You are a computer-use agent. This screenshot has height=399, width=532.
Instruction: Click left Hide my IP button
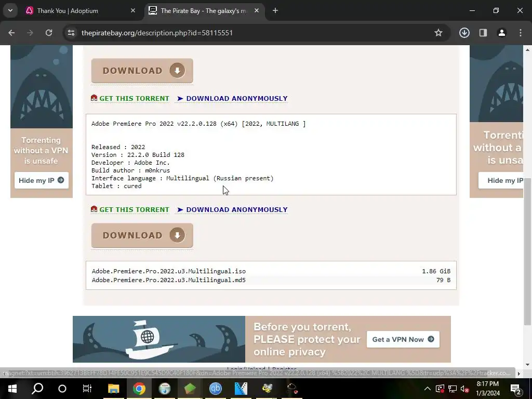point(42,180)
